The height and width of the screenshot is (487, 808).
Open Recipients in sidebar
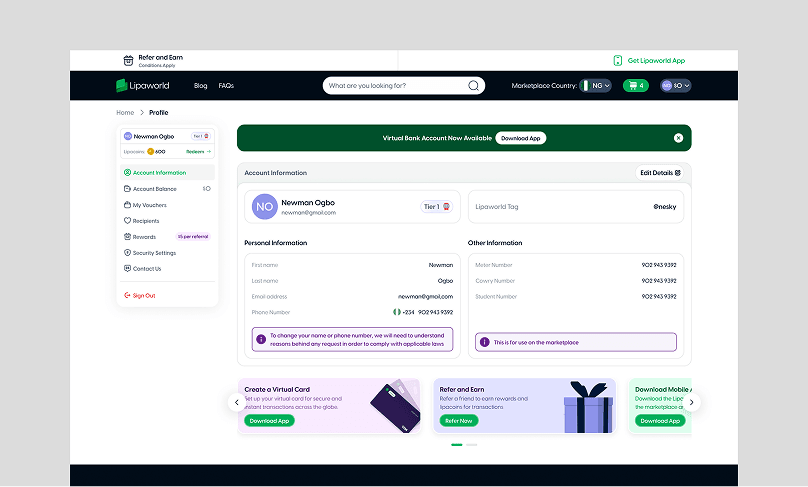coord(167,221)
